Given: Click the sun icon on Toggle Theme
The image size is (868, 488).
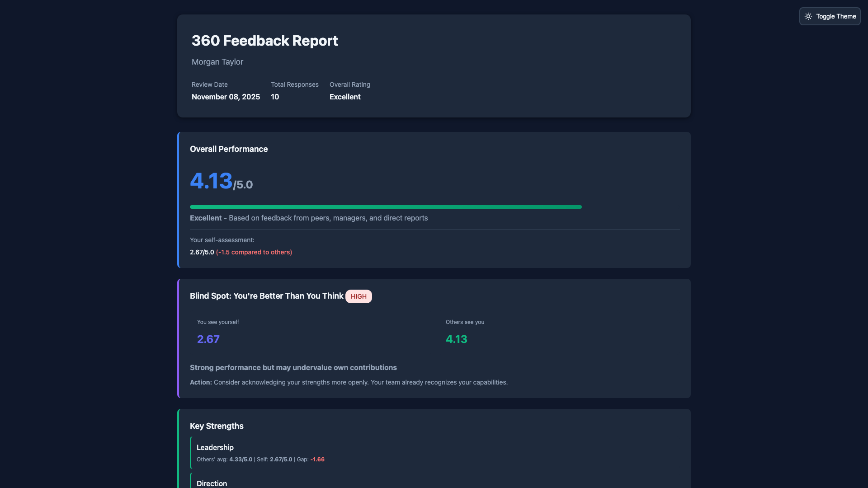Looking at the screenshot, I should tap(809, 16).
